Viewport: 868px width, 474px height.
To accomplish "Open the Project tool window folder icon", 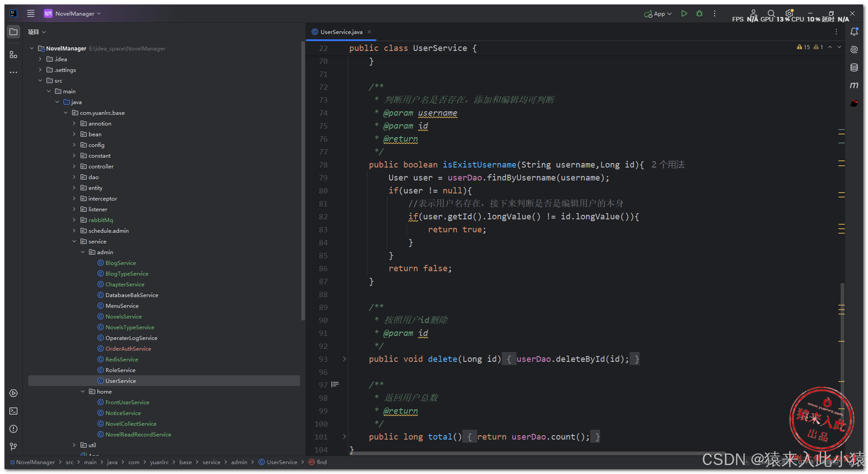I will point(13,32).
